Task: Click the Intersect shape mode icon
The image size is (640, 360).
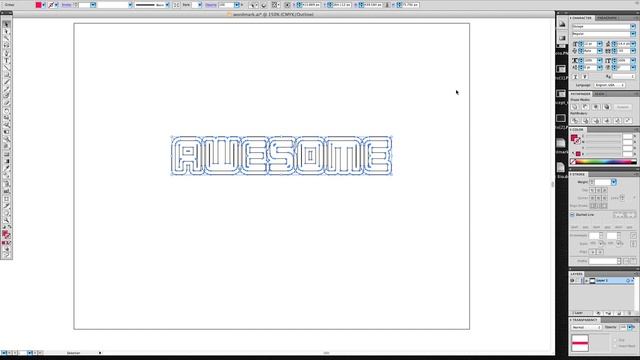Action: pyautogui.click(x=596, y=107)
